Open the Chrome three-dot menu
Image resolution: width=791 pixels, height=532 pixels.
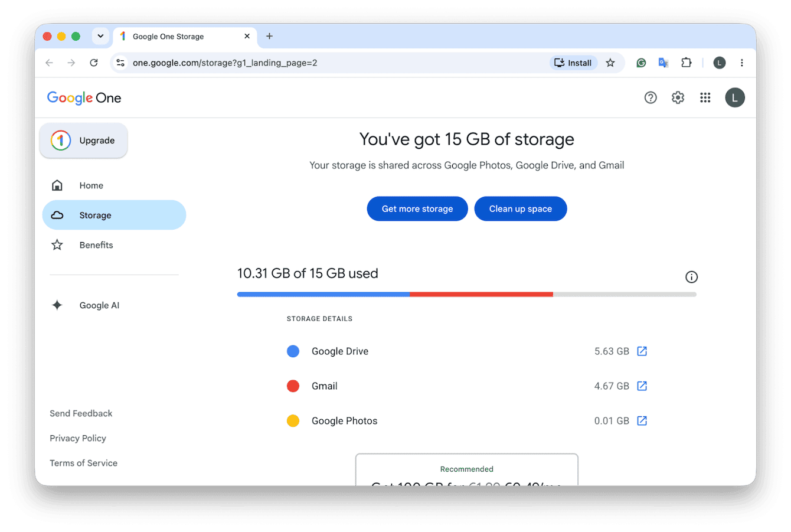coord(741,63)
